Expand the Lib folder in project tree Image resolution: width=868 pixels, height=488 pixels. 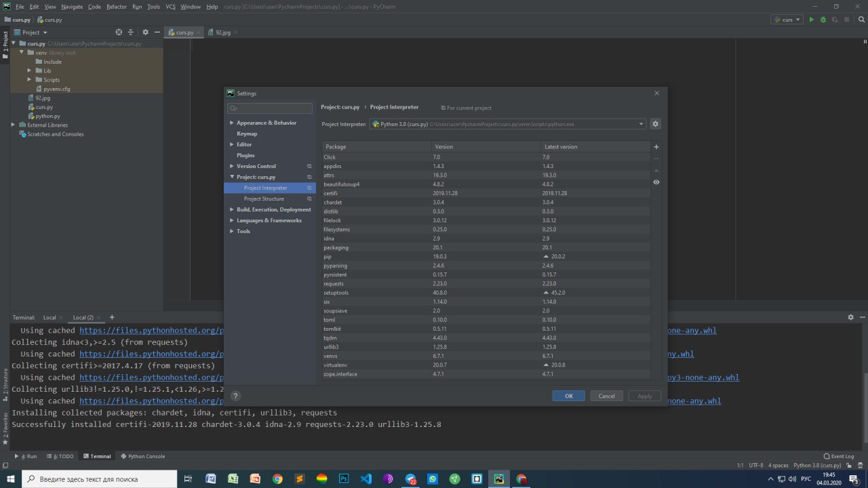pos(29,70)
